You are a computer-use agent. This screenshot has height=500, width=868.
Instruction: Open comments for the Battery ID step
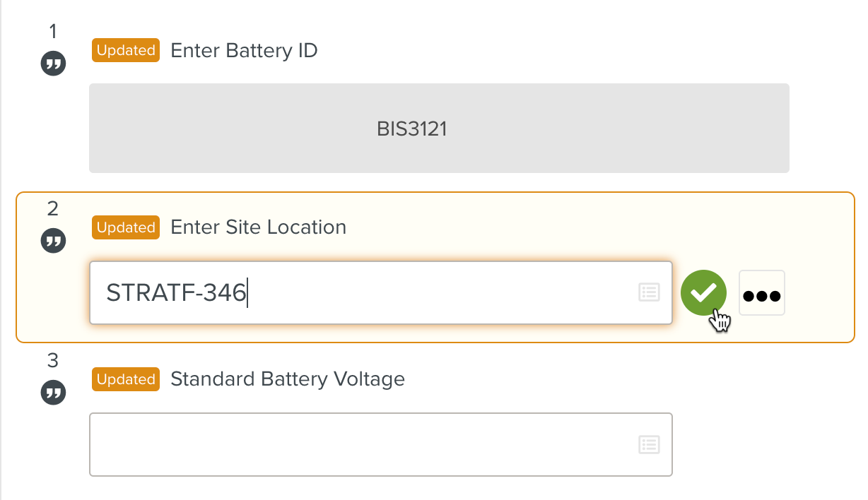(53, 65)
